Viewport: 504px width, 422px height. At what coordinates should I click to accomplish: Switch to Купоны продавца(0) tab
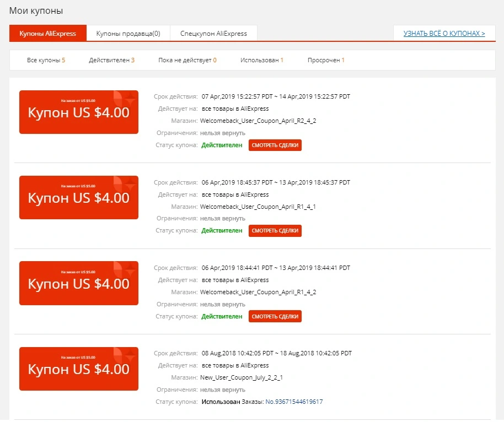coord(128,34)
